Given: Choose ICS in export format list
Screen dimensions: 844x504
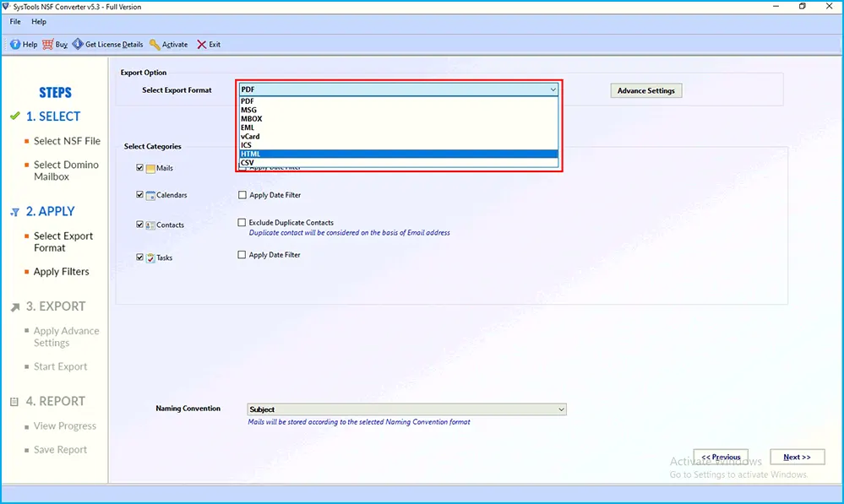Looking at the screenshot, I should pos(398,145).
